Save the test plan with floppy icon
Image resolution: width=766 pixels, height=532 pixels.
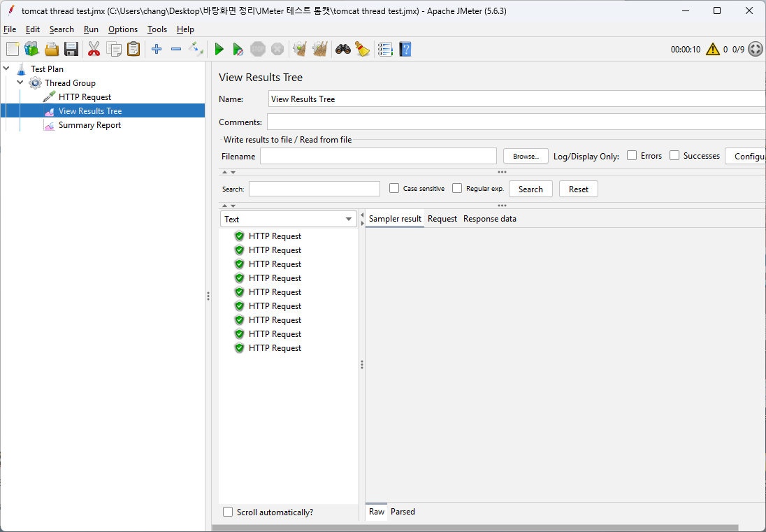coord(71,49)
